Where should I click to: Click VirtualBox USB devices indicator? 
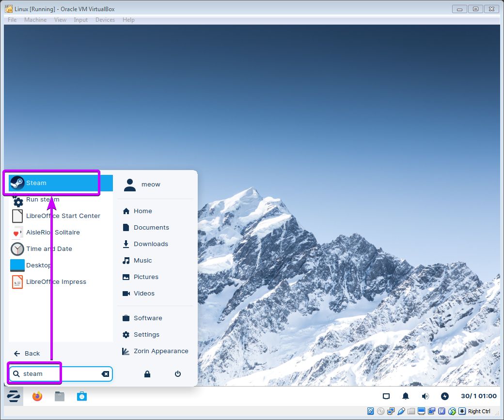[401, 411]
